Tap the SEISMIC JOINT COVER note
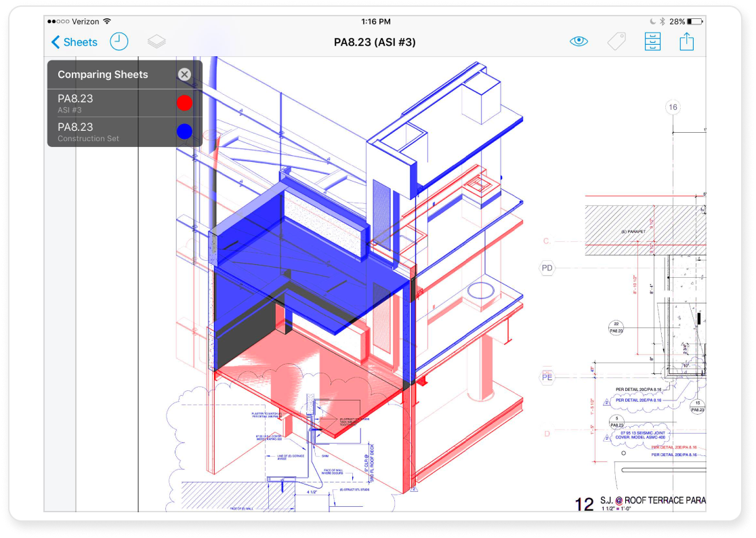The height and width of the screenshot is (538, 756). tap(640, 435)
